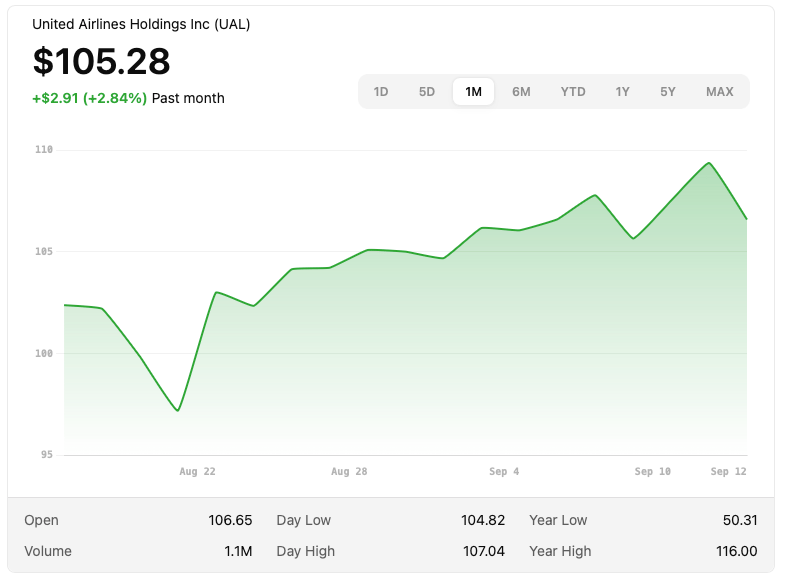This screenshot has height=580, width=785.
Task: Click the Sep 10 axis label
Action: coord(652,471)
